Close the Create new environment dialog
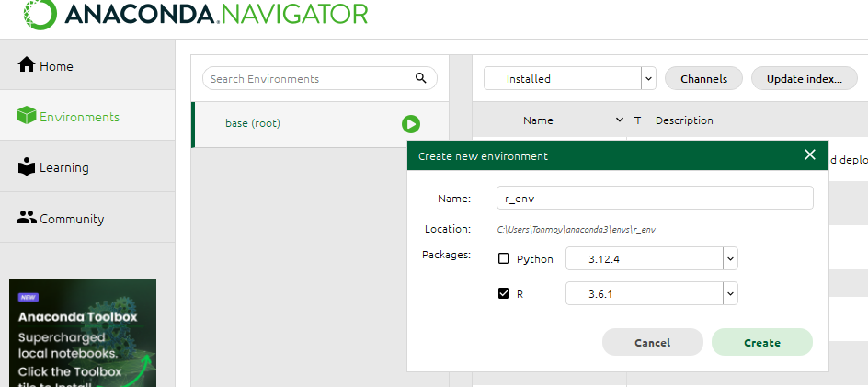Viewport: 868px width, 387px height. pos(809,154)
